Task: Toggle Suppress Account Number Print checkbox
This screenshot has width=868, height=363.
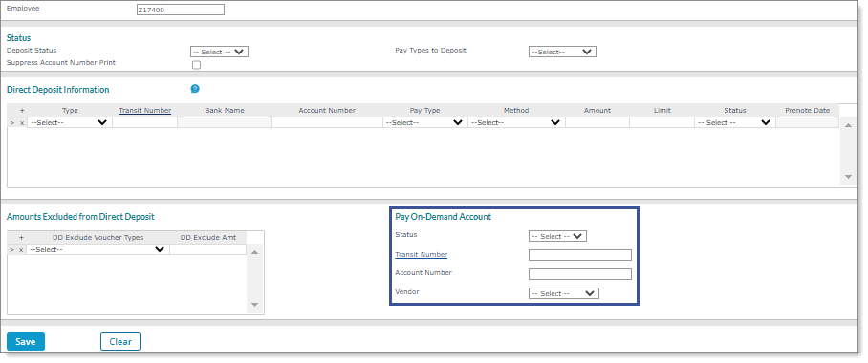Action: 196,65
